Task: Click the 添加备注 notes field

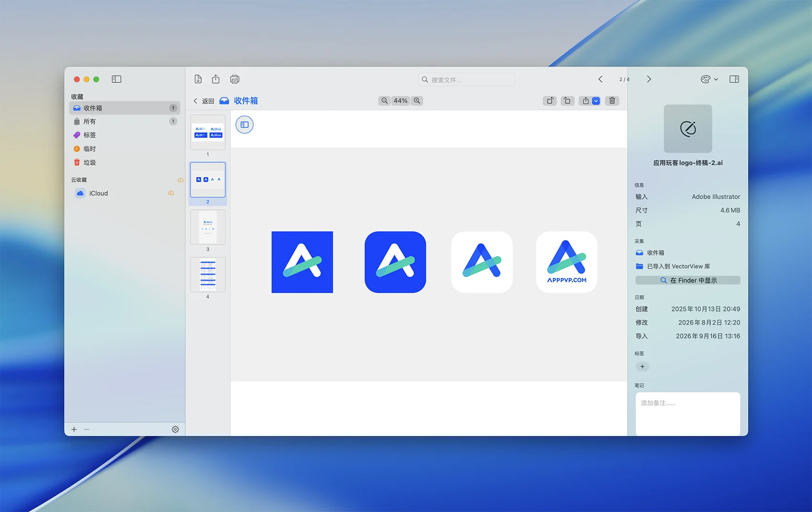Action: click(x=688, y=414)
